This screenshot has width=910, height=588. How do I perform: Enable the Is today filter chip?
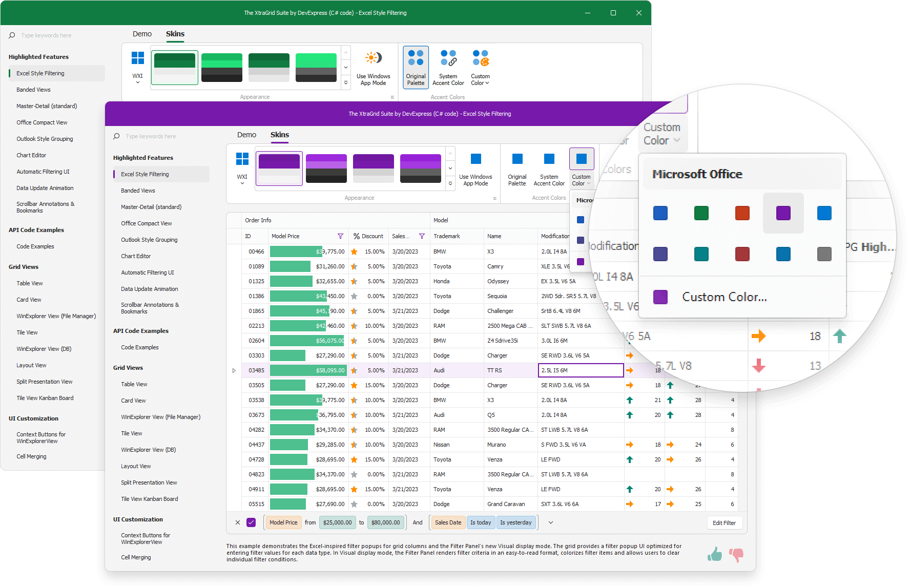tap(481, 522)
